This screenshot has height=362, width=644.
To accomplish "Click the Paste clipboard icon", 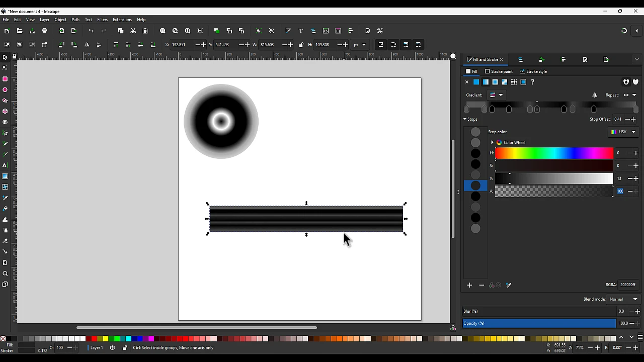I will tap(145, 31).
